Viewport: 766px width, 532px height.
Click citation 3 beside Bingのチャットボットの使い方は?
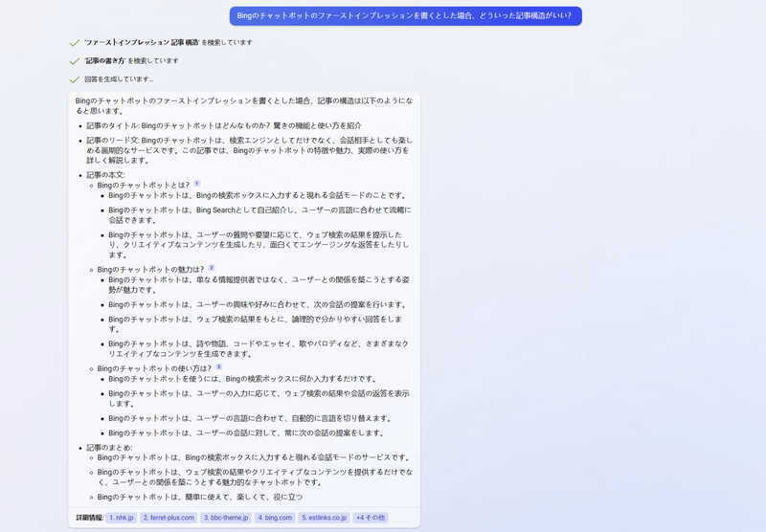tap(219, 367)
